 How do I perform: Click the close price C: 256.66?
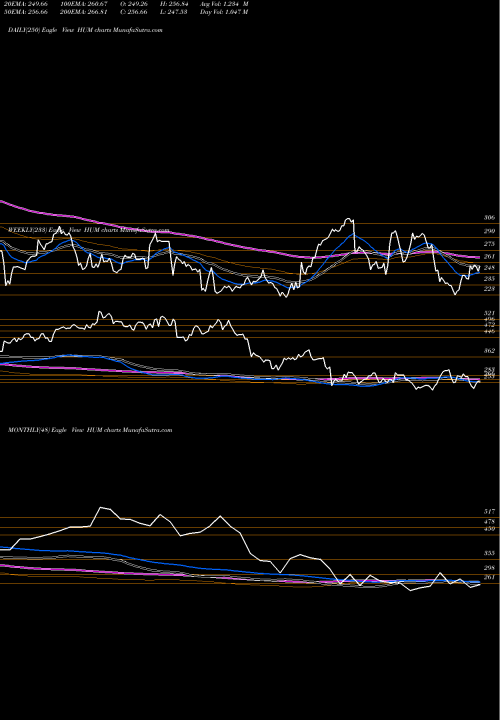coord(134,12)
